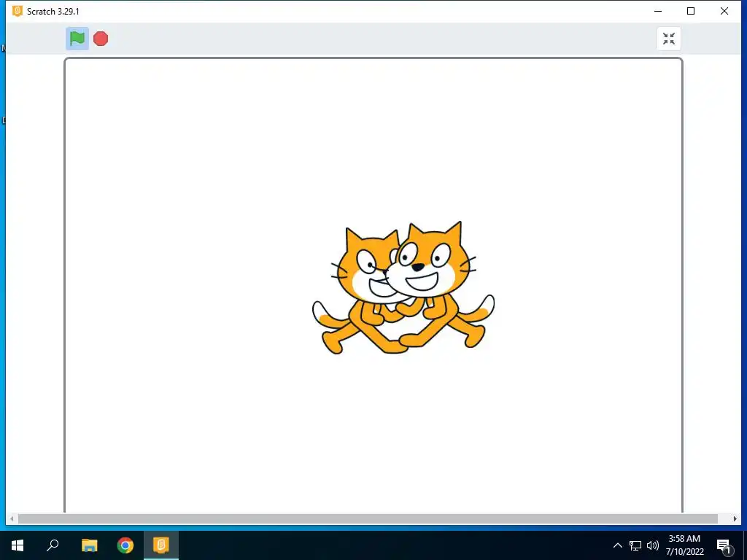Click the Scratch taskbar icon

click(161, 545)
